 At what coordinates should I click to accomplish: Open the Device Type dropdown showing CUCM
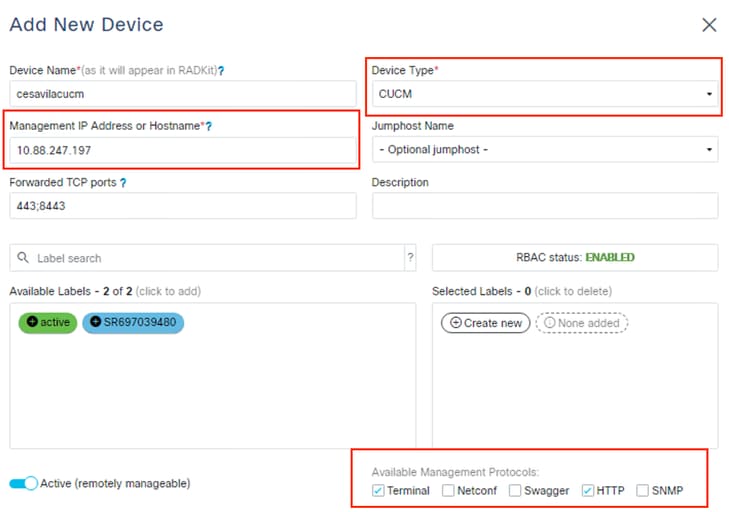(545, 94)
